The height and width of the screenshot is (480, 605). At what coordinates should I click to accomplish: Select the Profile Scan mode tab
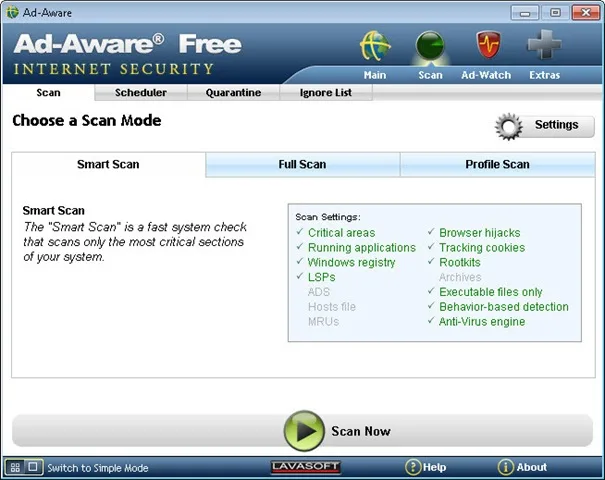pos(497,164)
